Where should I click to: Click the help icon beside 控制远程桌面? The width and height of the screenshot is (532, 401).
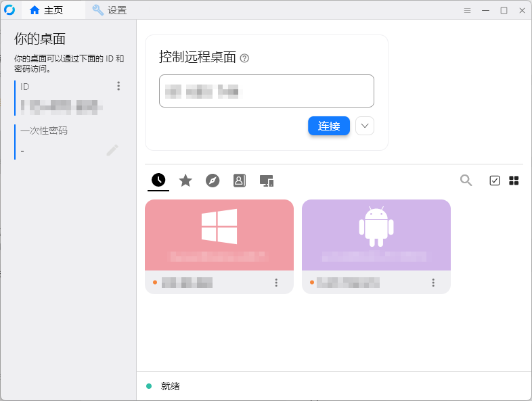(x=244, y=58)
